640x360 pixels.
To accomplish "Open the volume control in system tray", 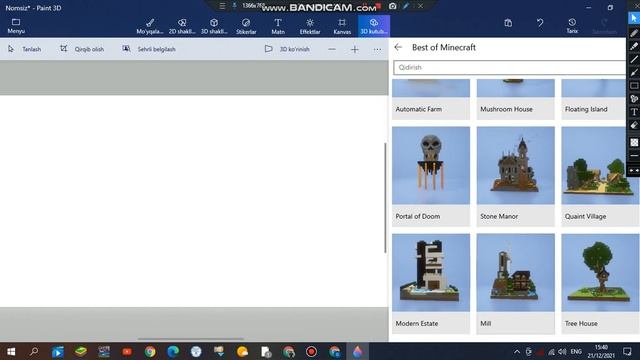I will point(562,351).
